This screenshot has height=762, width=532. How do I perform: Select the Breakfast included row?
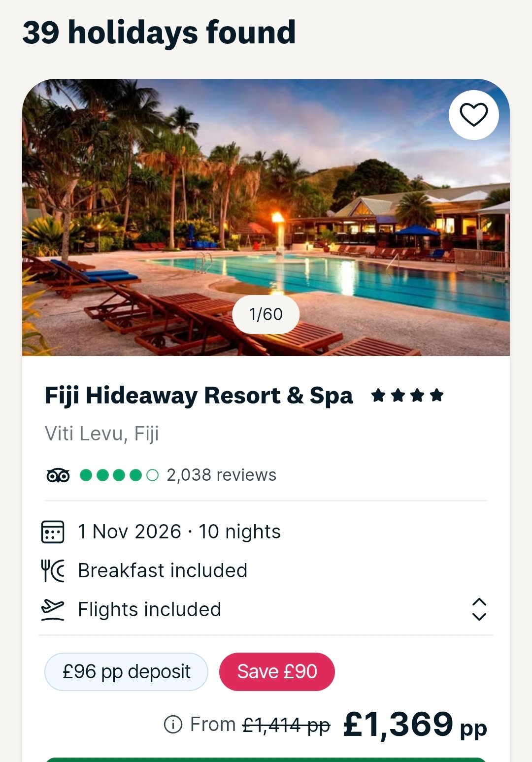click(x=163, y=570)
